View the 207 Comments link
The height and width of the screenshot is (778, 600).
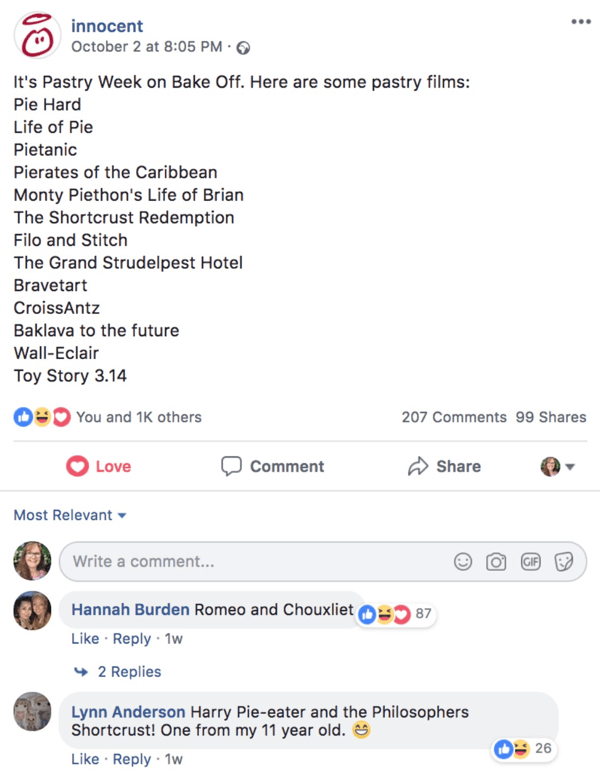pos(454,417)
